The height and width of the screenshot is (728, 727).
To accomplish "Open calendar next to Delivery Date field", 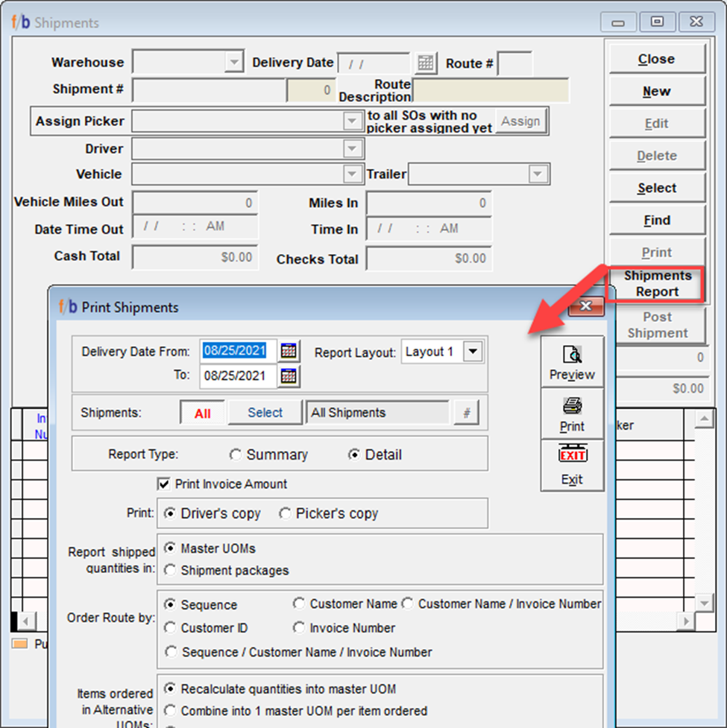I will point(425,63).
